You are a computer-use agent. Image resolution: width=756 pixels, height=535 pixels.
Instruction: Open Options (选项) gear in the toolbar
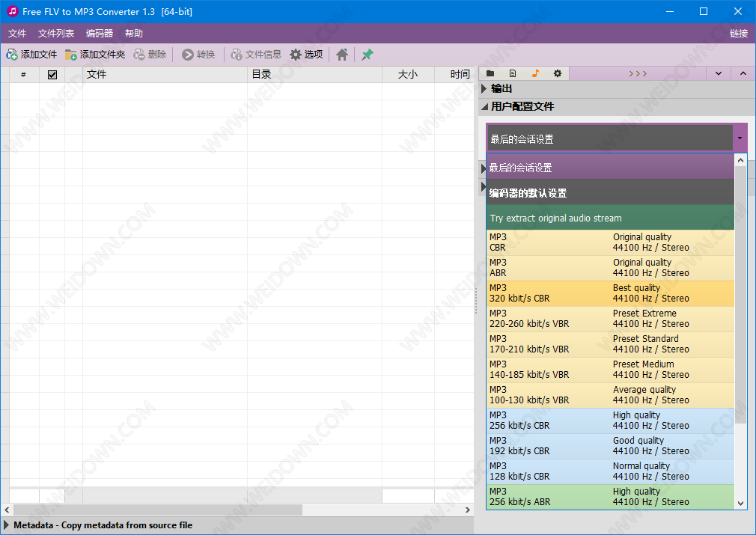point(296,55)
